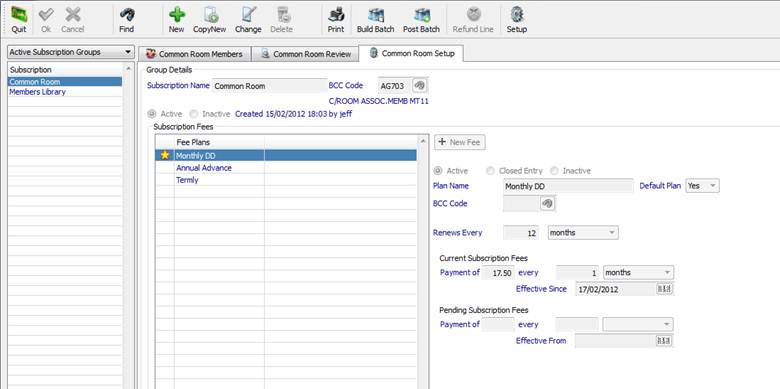
Task: Click the Change edit icon
Action: click(x=248, y=15)
